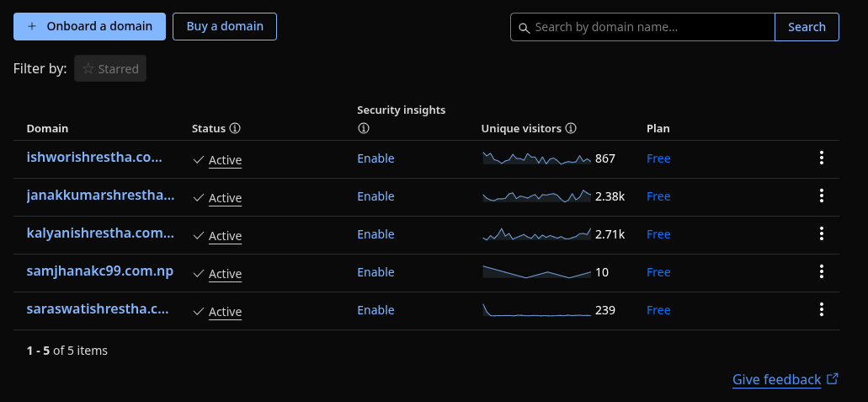Enable security insights for samjhanakc99.com.np
The height and width of the screenshot is (402, 868).
click(x=375, y=272)
